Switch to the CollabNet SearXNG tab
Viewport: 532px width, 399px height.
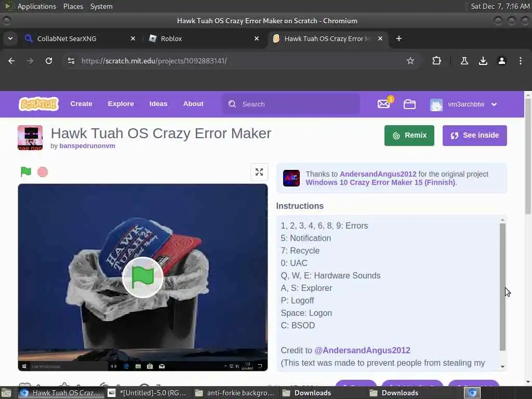pos(80,38)
